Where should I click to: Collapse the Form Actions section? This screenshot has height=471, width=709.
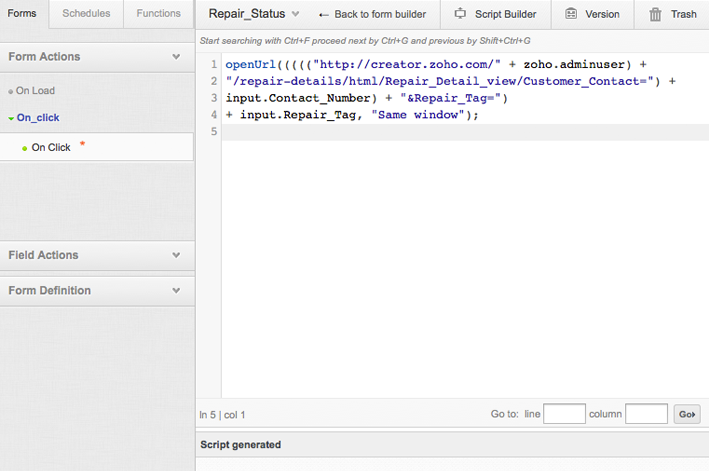pos(176,57)
